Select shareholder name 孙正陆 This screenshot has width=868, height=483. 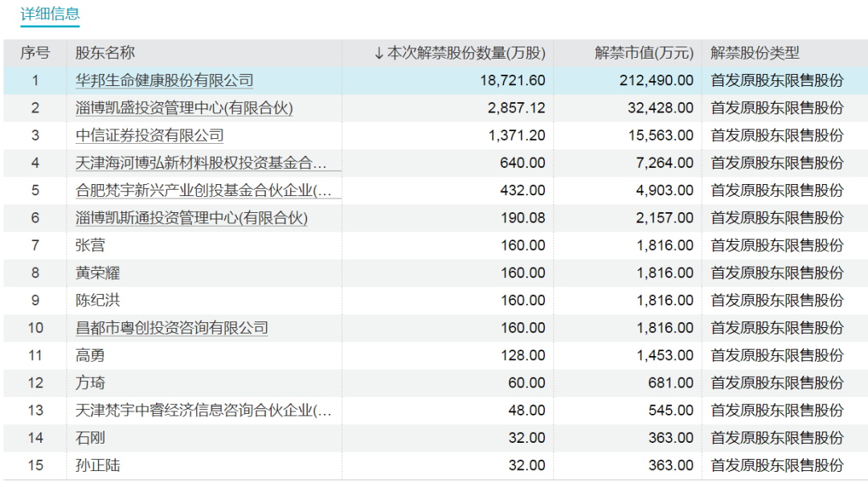point(97,466)
